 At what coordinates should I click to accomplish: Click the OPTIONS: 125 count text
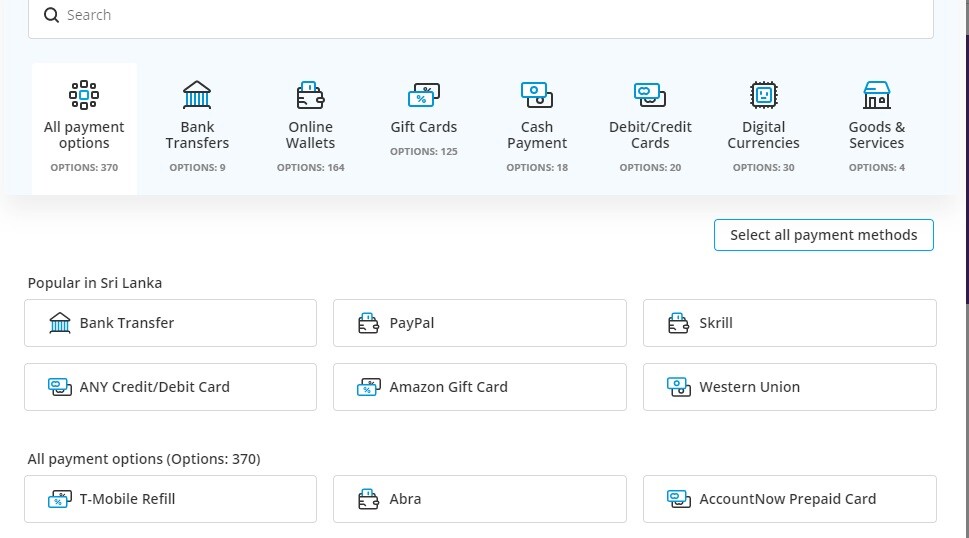424,151
